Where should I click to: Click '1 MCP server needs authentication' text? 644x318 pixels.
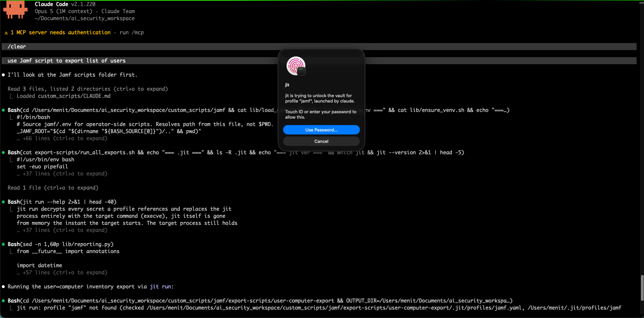pos(60,32)
